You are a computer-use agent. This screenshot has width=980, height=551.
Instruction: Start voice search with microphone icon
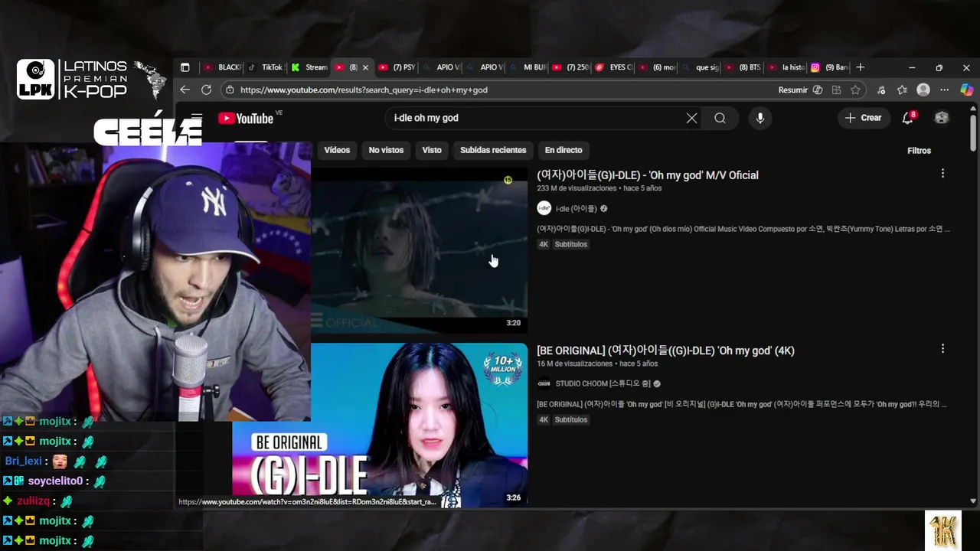coord(759,118)
